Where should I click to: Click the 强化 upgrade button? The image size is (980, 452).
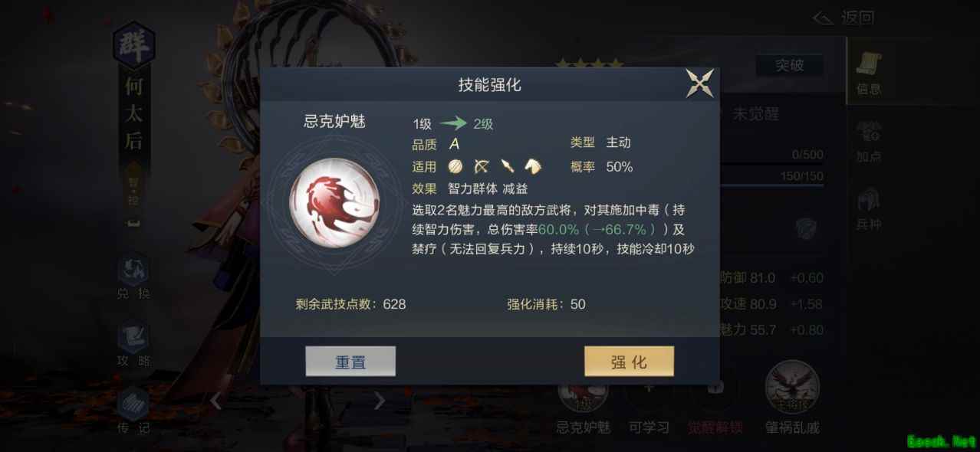point(629,362)
